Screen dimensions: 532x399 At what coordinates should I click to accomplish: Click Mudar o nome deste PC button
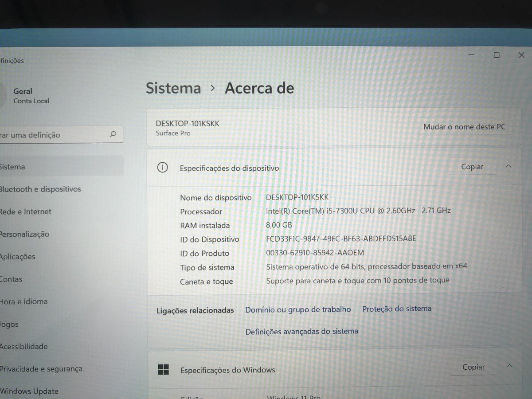465,127
